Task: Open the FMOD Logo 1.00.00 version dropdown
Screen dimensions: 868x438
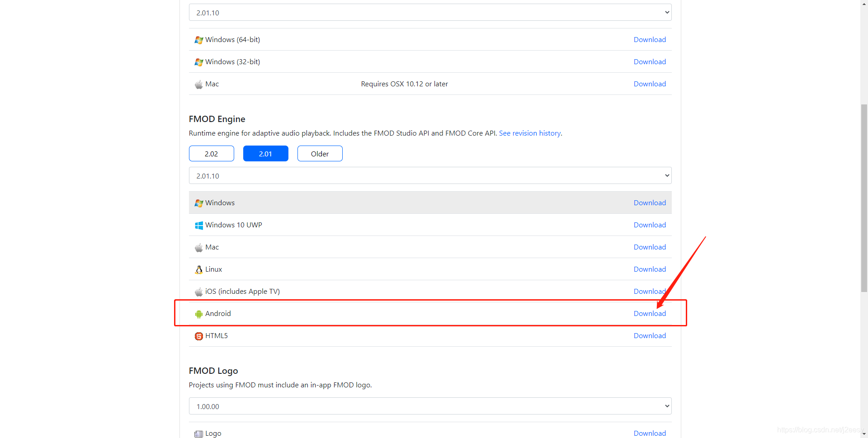Action: 430,406
